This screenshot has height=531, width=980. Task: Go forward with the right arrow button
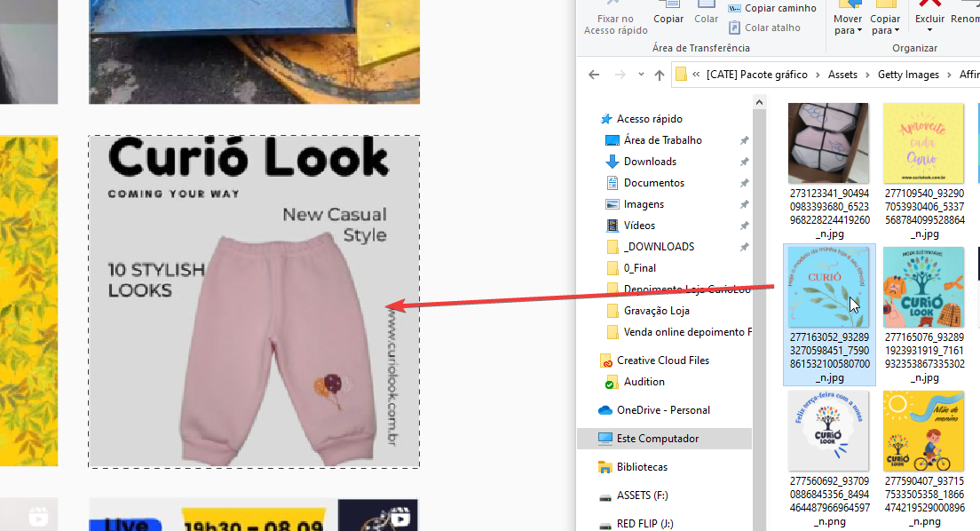click(620, 75)
